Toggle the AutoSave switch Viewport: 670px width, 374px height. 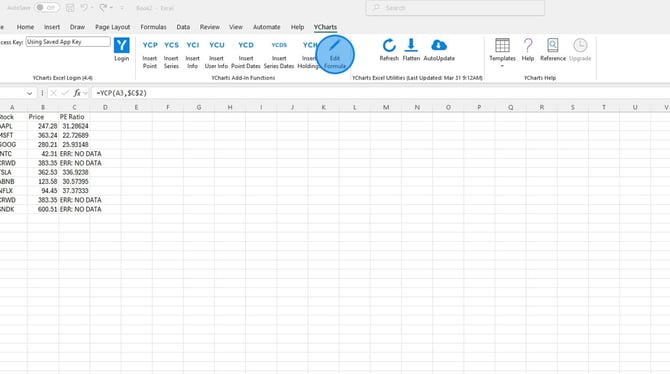point(46,8)
